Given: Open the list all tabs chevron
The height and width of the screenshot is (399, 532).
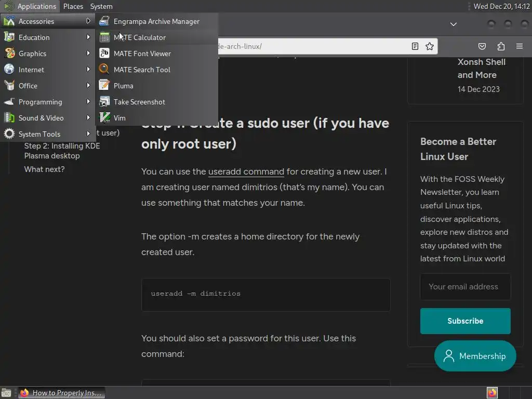Looking at the screenshot, I should click(x=453, y=24).
